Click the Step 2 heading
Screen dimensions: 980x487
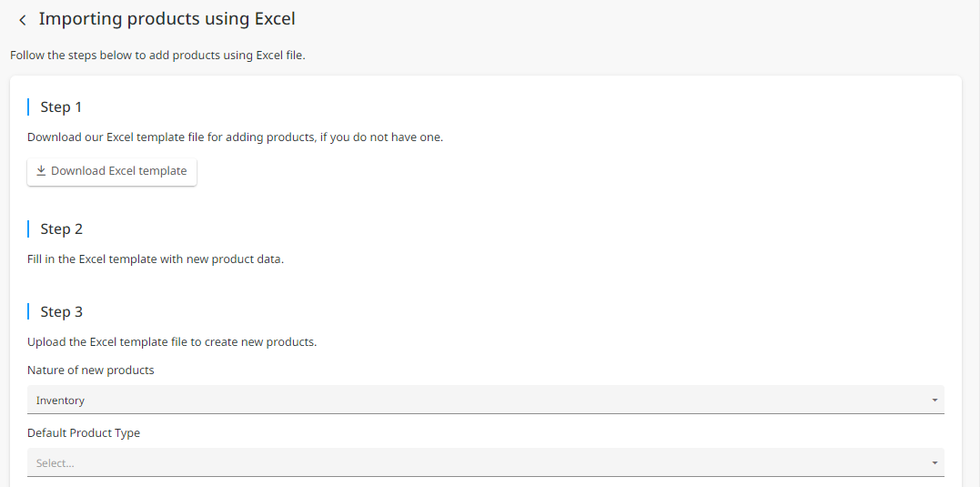[61, 228]
